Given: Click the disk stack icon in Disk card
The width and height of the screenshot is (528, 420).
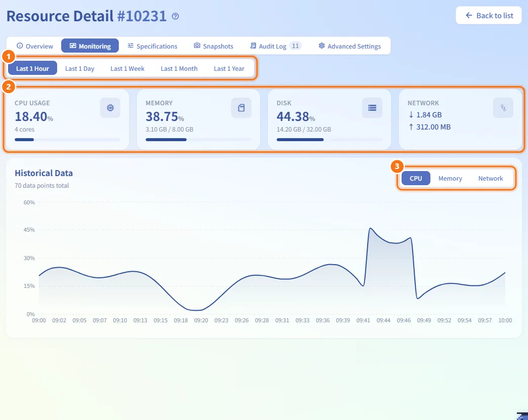Looking at the screenshot, I should 372,108.
